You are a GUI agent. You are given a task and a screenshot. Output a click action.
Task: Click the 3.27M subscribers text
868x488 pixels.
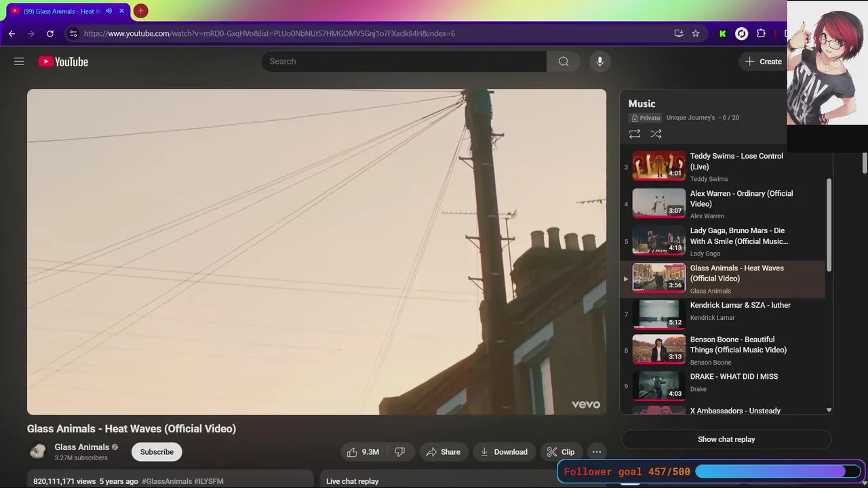pyautogui.click(x=81, y=458)
